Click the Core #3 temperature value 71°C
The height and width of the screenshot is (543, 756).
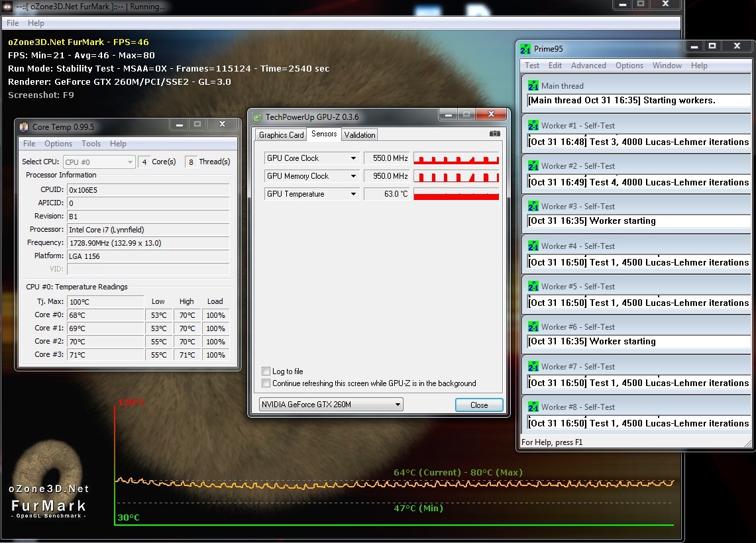(x=105, y=355)
